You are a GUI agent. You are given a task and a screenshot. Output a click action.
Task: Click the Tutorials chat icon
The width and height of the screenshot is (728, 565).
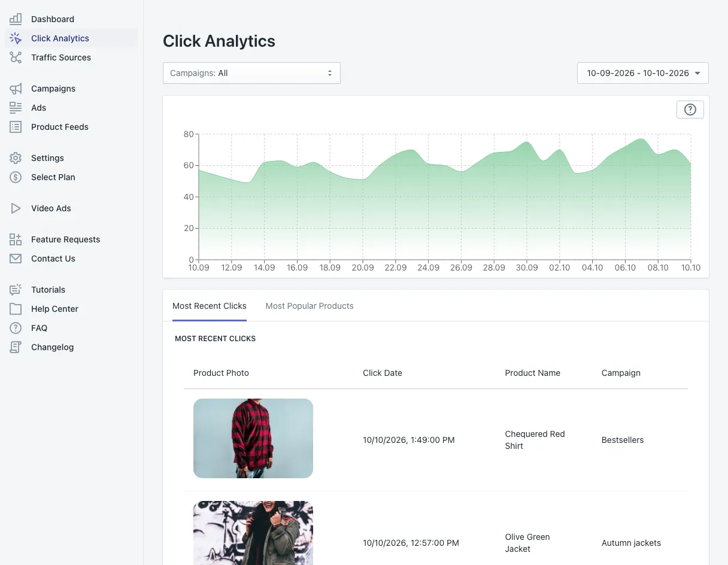click(x=16, y=290)
